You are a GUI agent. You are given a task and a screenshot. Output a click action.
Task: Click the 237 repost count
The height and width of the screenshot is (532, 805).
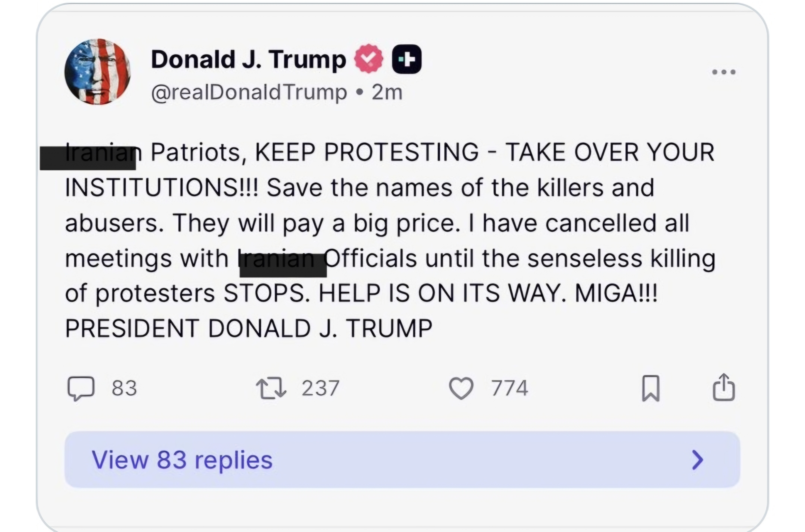[x=320, y=388]
